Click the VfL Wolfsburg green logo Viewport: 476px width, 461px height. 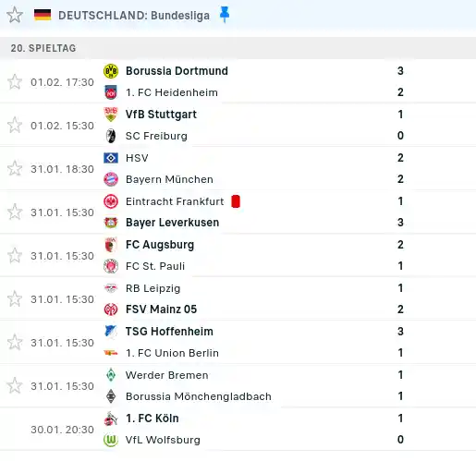pyautogui.click(x=111, y=440)
